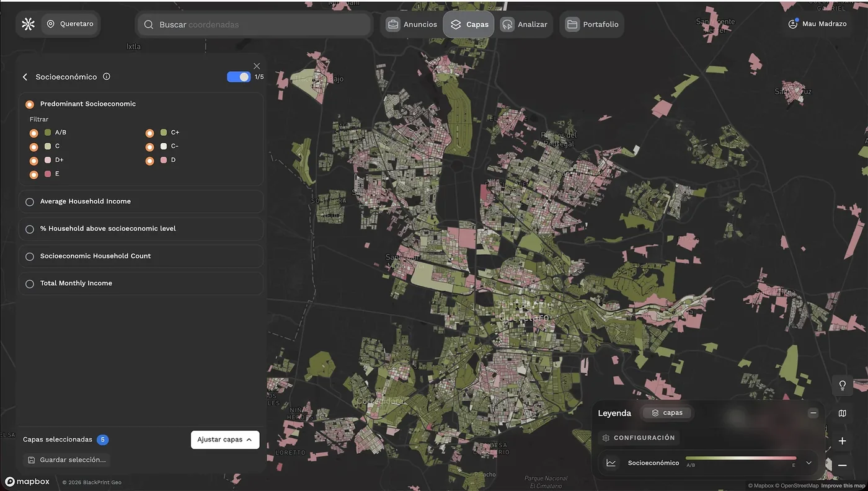
Task: Open CONFIGURACIÓN in the legend
Action: (x=639, y=438)
